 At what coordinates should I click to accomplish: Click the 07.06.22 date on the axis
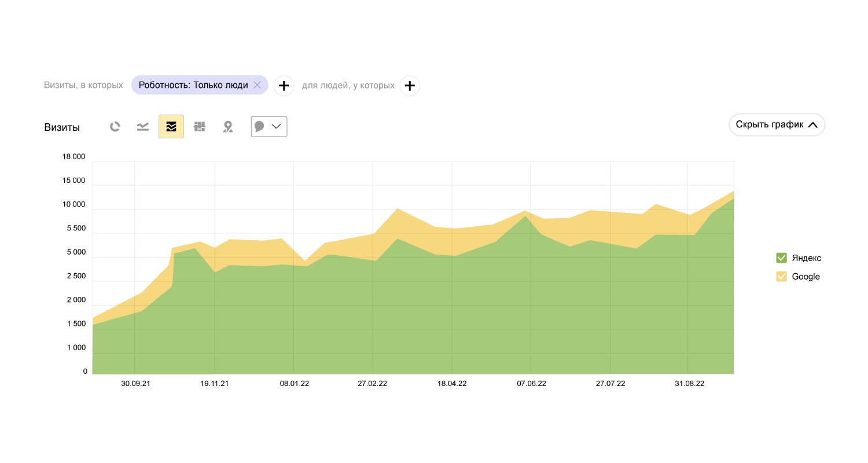tap(531, 384)
